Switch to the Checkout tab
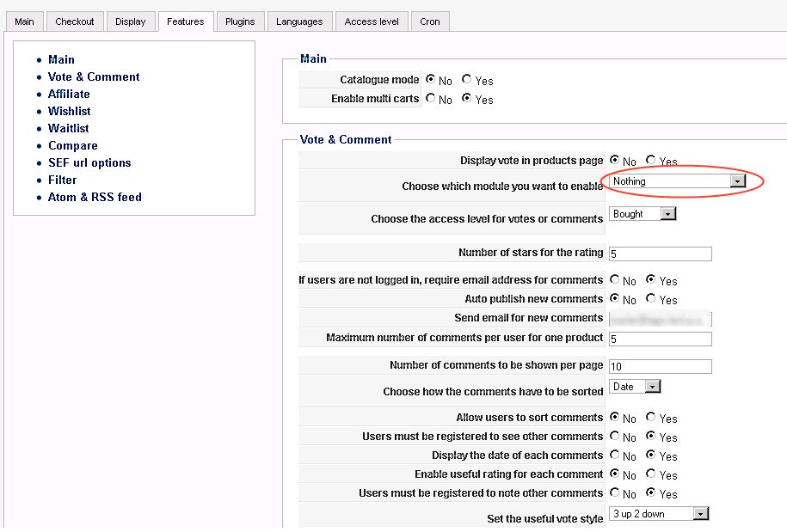 [75, 21]
